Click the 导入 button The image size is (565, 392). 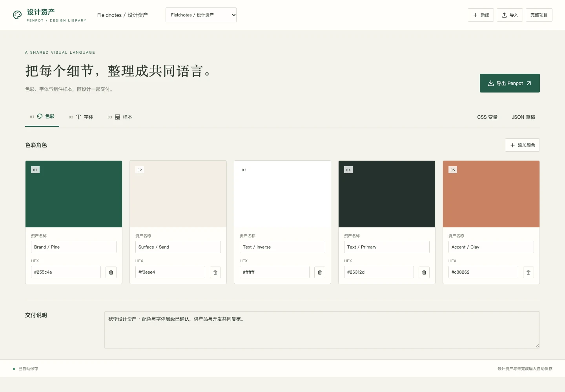pyautogui.click(x=510, y=15)
